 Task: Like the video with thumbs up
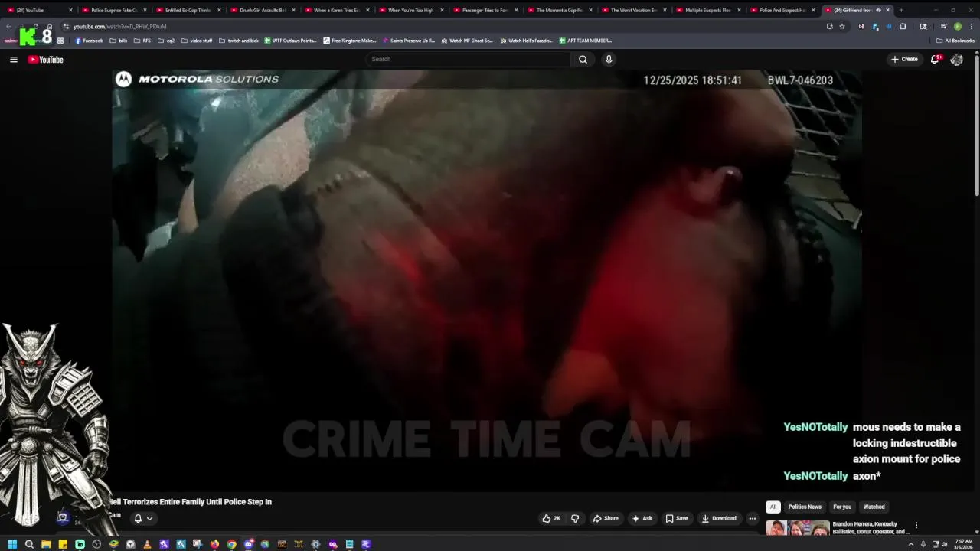(551, 518)
